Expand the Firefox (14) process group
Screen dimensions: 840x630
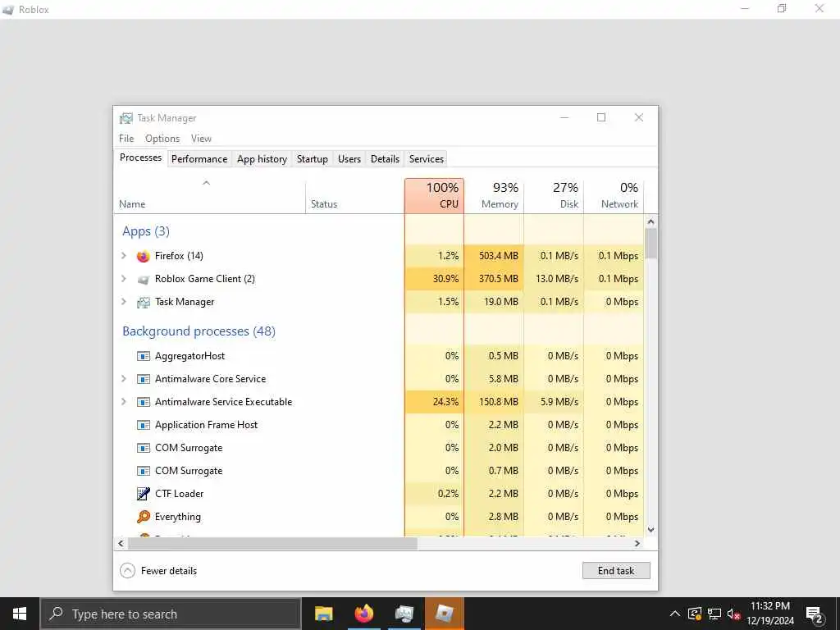coord(124,256)
